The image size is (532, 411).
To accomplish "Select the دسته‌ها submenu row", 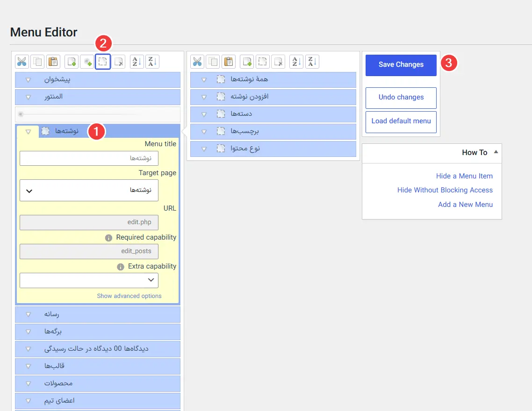I will click(273, 114).
